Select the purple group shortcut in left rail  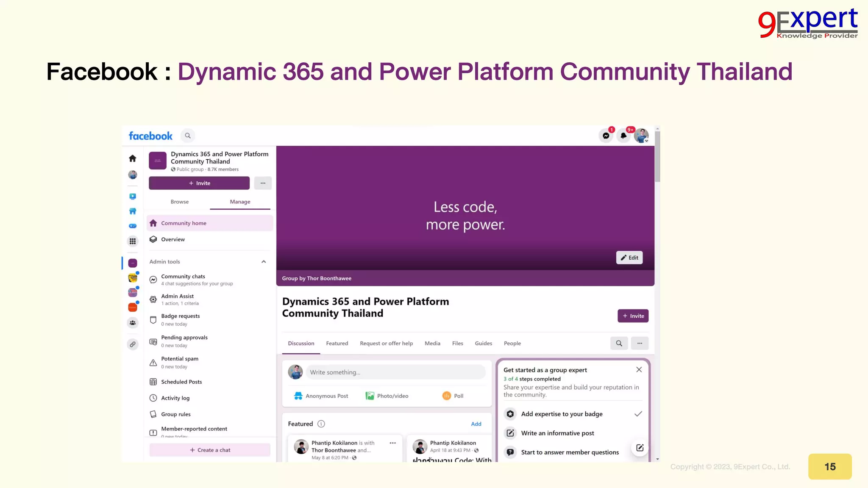coord(133,263)
